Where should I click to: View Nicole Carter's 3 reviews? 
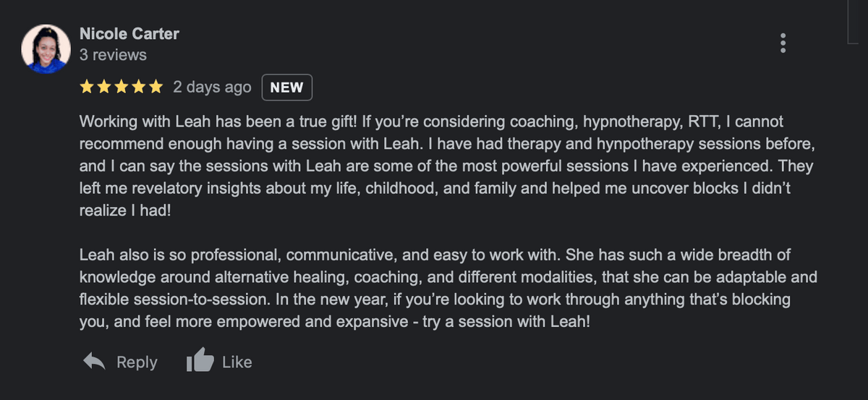click(x=113, y=55)
